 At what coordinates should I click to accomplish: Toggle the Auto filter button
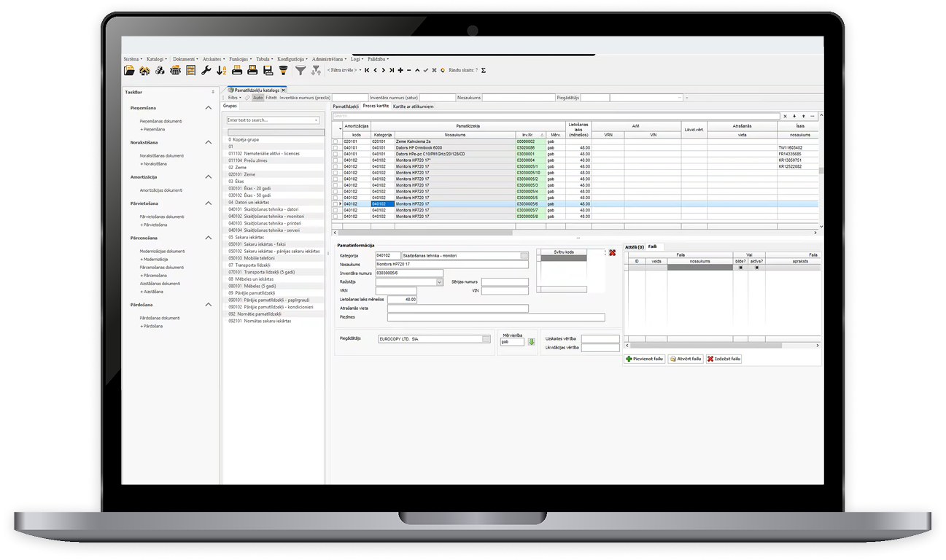click(x=257, y=97)
